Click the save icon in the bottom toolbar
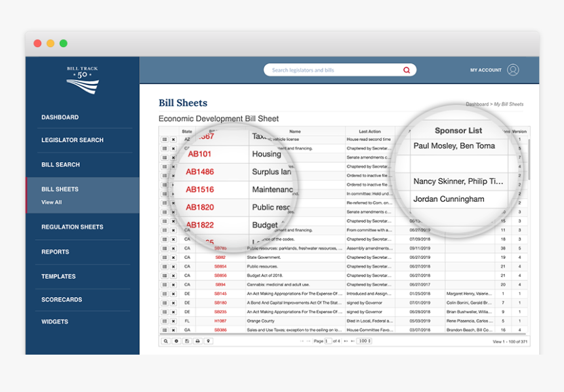The width and height of the screenshot is (564, 392). [187, 341]
